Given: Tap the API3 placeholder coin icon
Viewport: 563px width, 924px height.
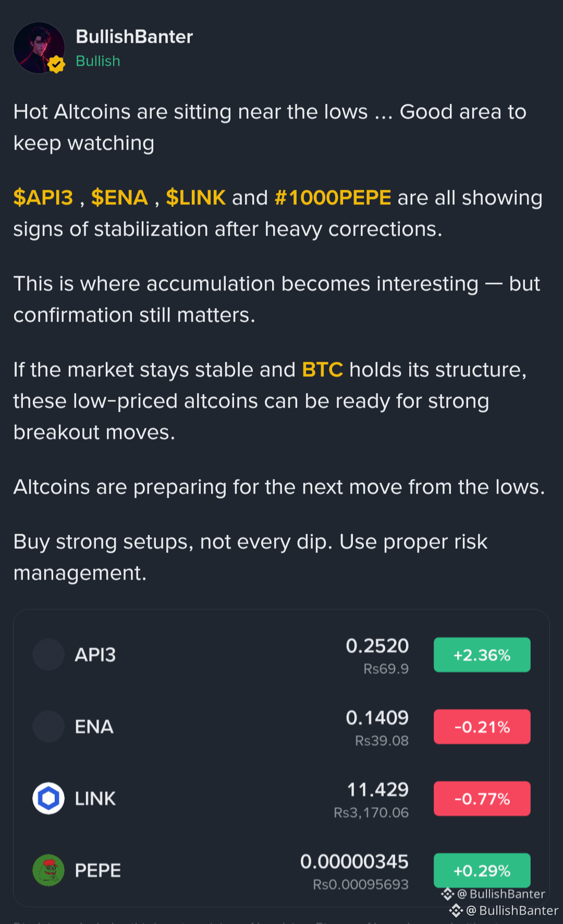Looking at the screenshot, I should point(48,655).
